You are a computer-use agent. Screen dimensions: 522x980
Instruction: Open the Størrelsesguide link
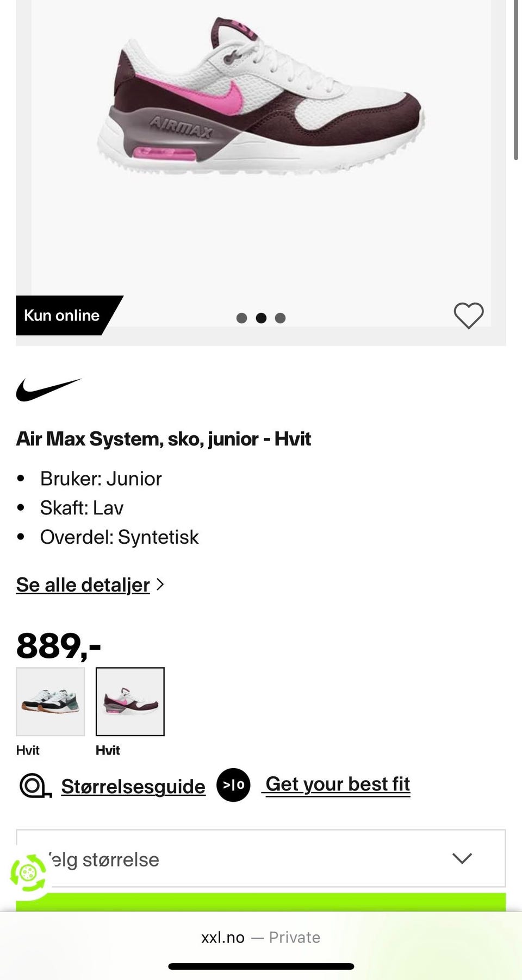tap(133, 786)
